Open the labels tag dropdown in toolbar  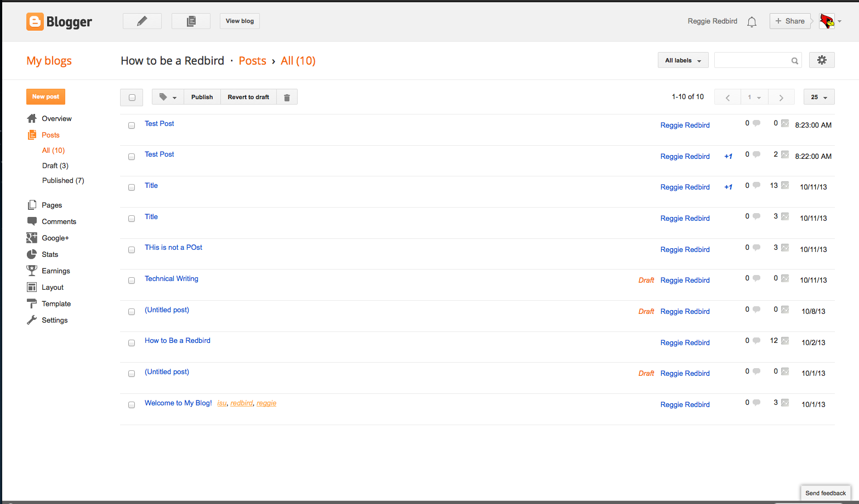[167, 96]
